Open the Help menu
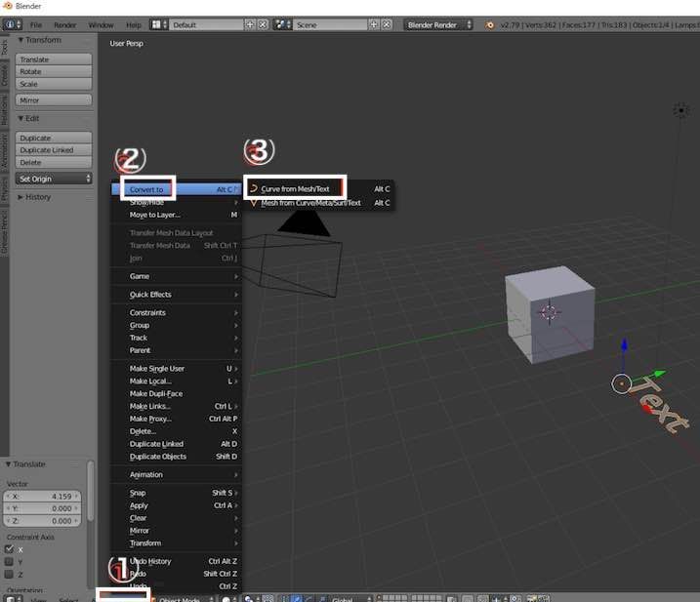Image resolution: width=700 pixels, height=602 pixels. pyautogui.click(x=133, y=25)
